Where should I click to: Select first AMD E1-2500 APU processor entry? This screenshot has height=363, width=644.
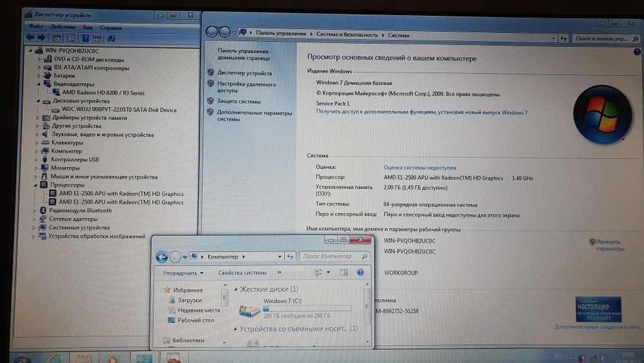click(x=121, y=193)
